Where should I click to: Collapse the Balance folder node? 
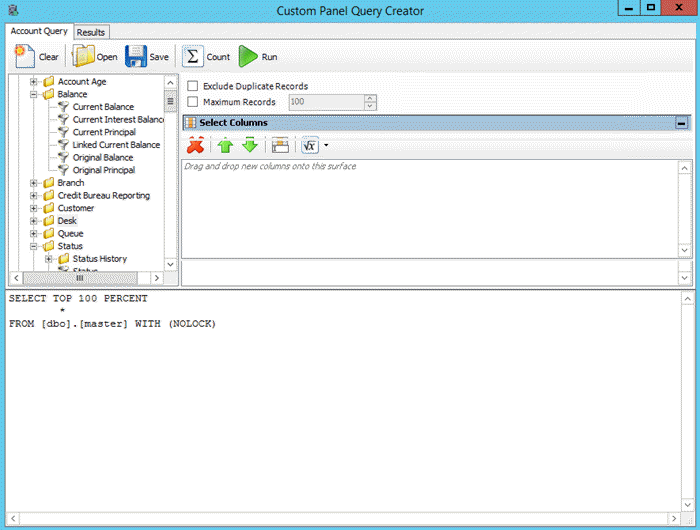click(35, 94)
